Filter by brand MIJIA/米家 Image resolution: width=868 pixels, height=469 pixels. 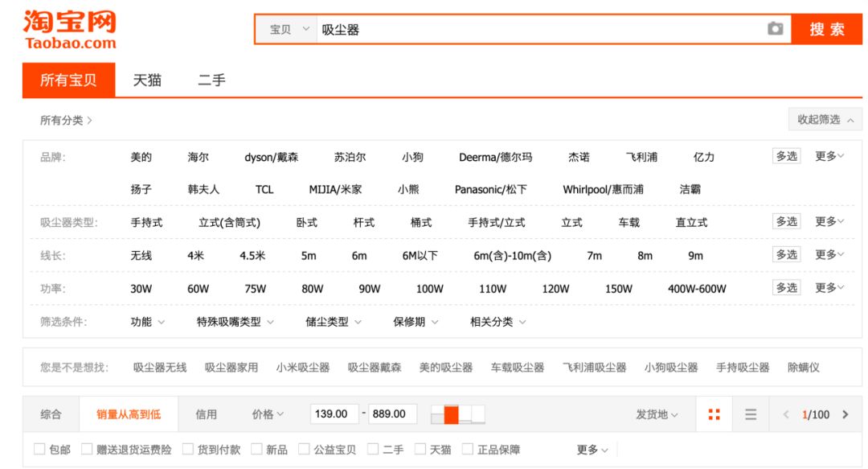(335, 190)
